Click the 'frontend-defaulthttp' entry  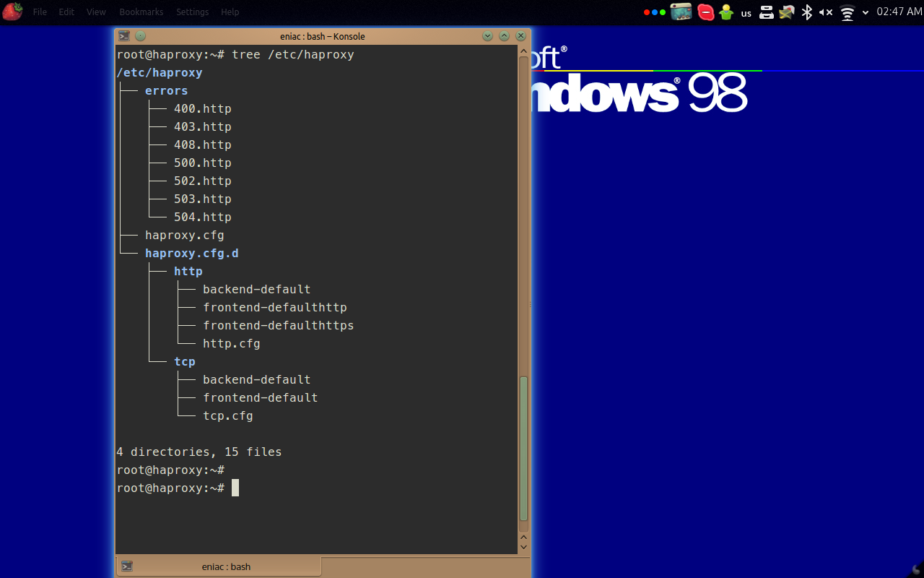pos(275,307)
